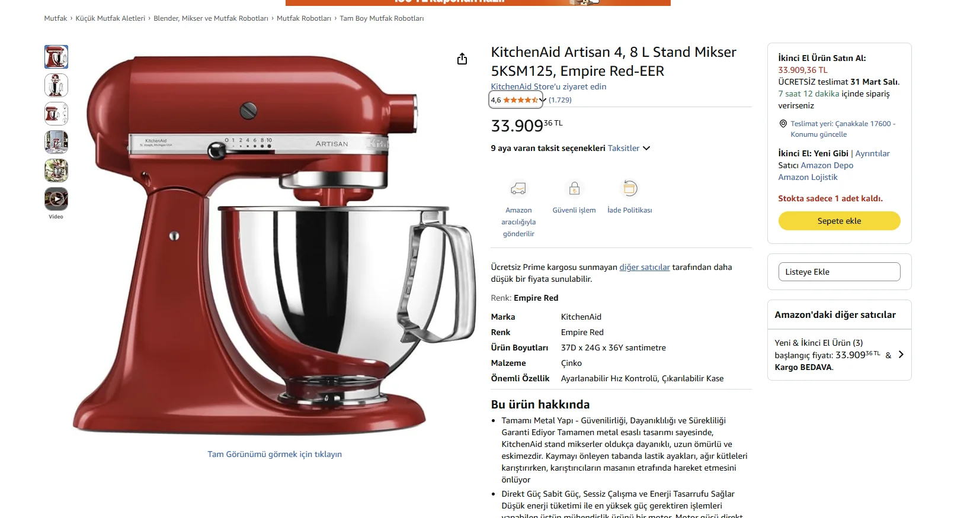Open the 1.729 reviews count link
Screen dimensions: 980x518
(560, 100)
